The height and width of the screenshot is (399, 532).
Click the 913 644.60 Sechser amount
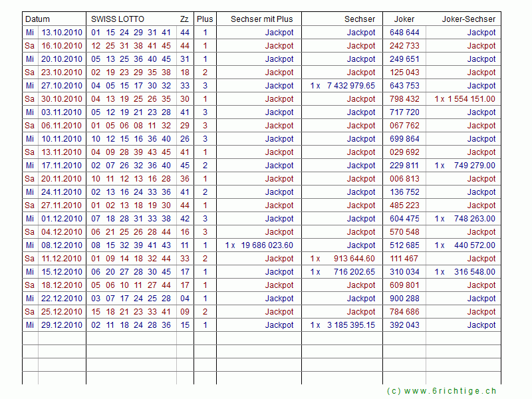354,259
